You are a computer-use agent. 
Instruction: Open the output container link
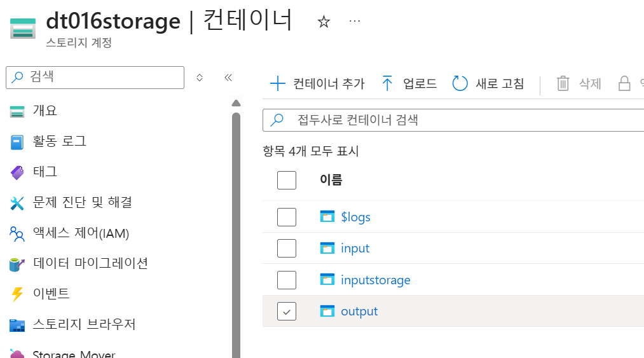coord(359,311)
